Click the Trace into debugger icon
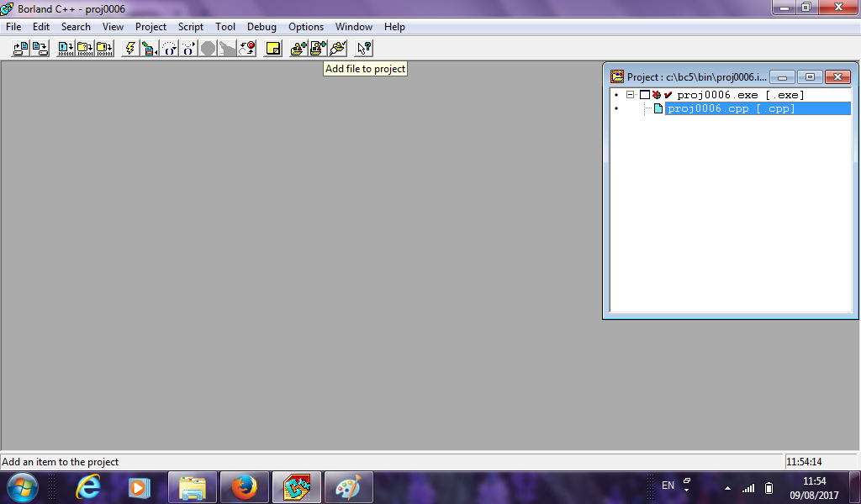The width and height of the screenshot is (861, 504). click(x=188, y=48)
